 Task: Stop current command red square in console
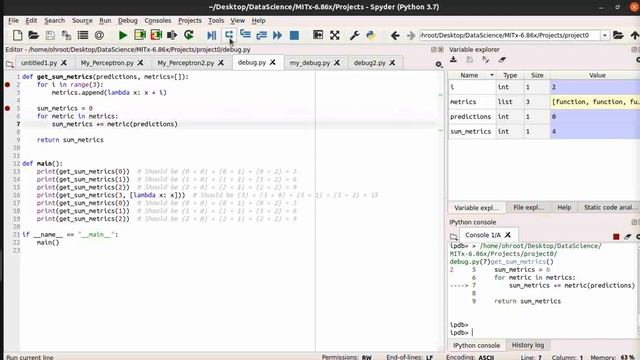tap(616, 237)
